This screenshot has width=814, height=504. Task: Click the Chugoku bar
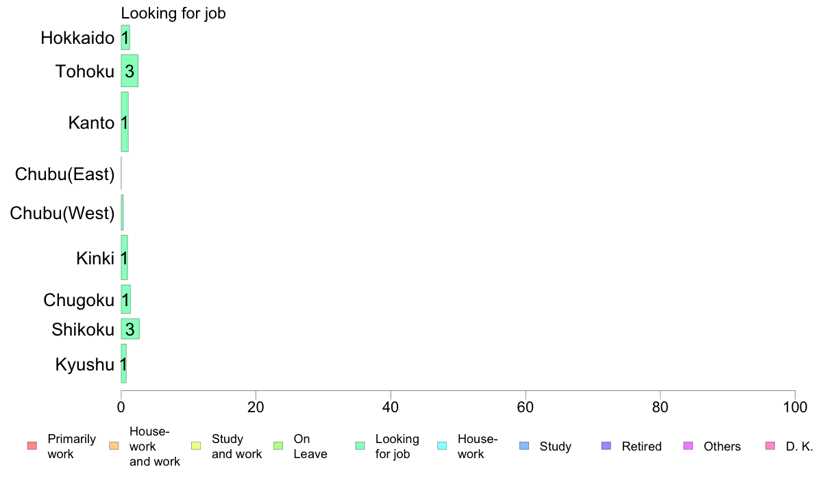(x=125, y=299)
